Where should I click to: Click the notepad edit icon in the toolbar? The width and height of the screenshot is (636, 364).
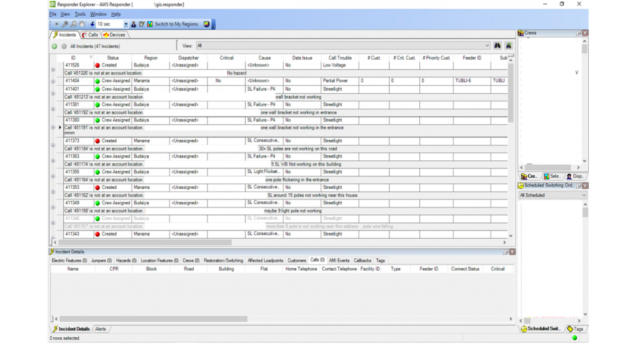(x=142, y=24)
